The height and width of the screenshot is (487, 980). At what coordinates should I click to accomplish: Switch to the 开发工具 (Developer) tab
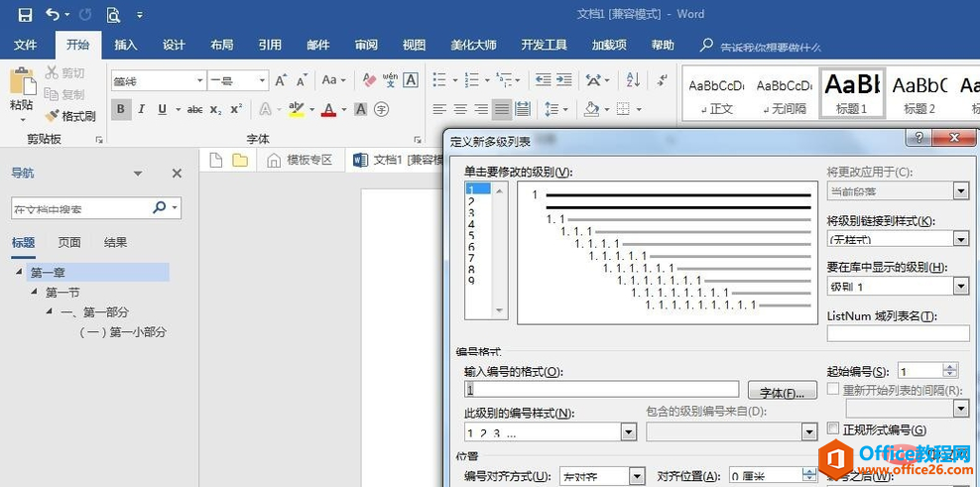[544, 45]
